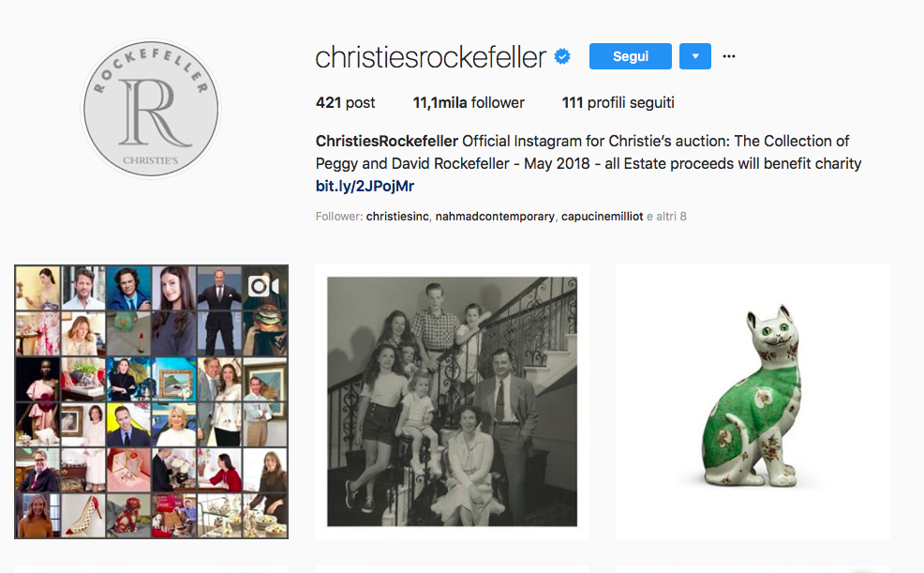Show the e altri 8 mutual followers
Viewport: 924px width, 573px height.
[x=666, y=217]
